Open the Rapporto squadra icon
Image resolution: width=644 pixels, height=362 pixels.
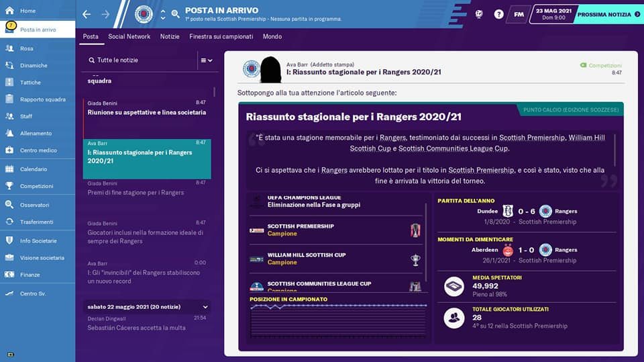(x=9, y=99)
